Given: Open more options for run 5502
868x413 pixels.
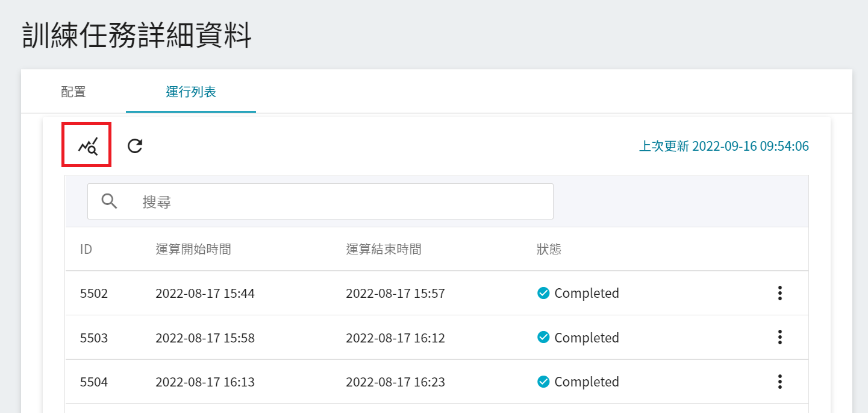Looking at the screenshot, I should click(779, 293).
